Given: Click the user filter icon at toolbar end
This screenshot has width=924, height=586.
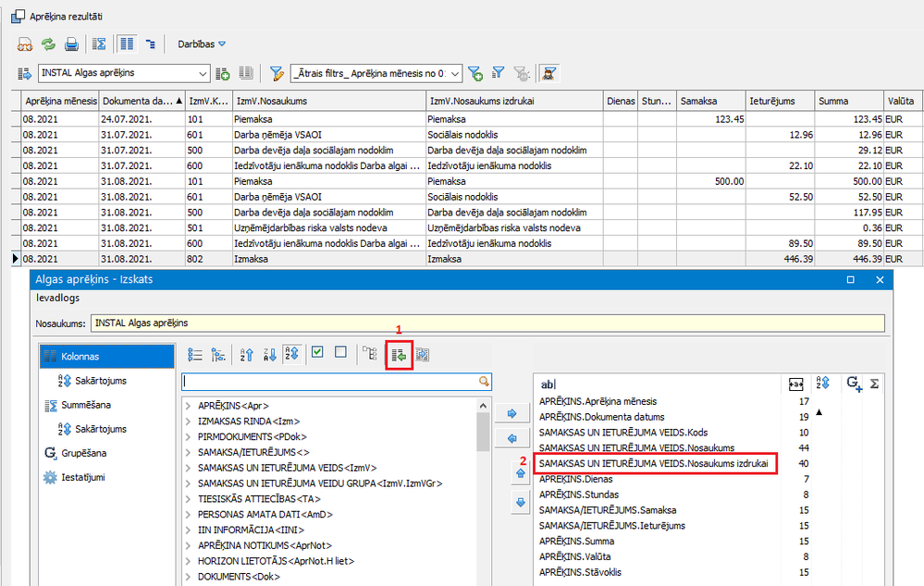Looking at the screenshot, I should 549,74.
